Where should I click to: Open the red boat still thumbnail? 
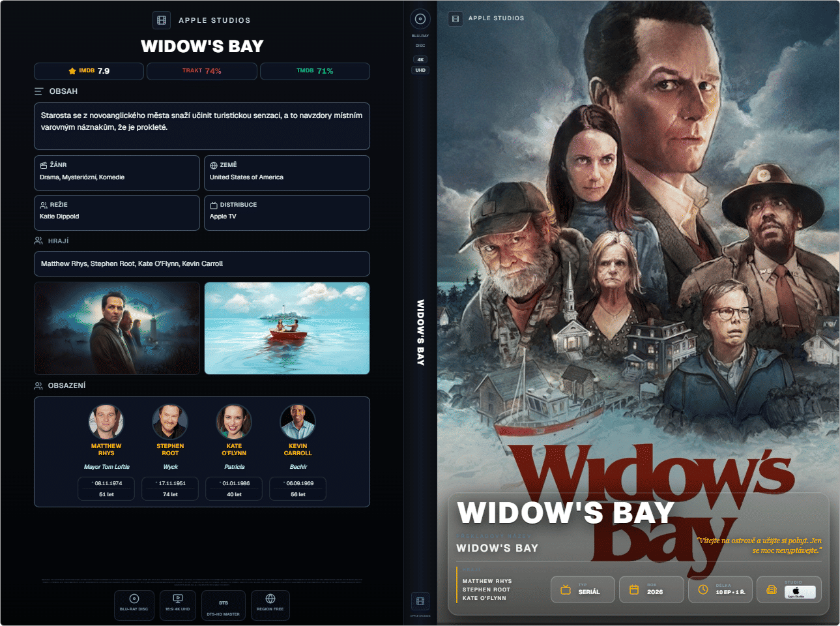[x=287, y=328]
